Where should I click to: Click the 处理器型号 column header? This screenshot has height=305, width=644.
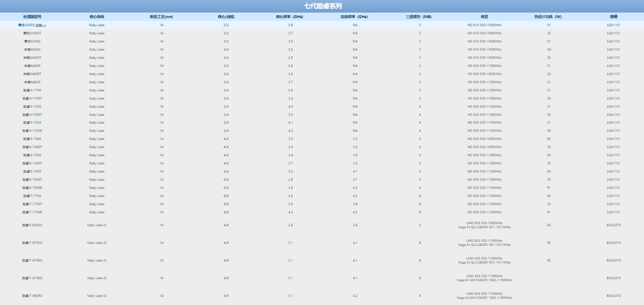click(32, 17)
